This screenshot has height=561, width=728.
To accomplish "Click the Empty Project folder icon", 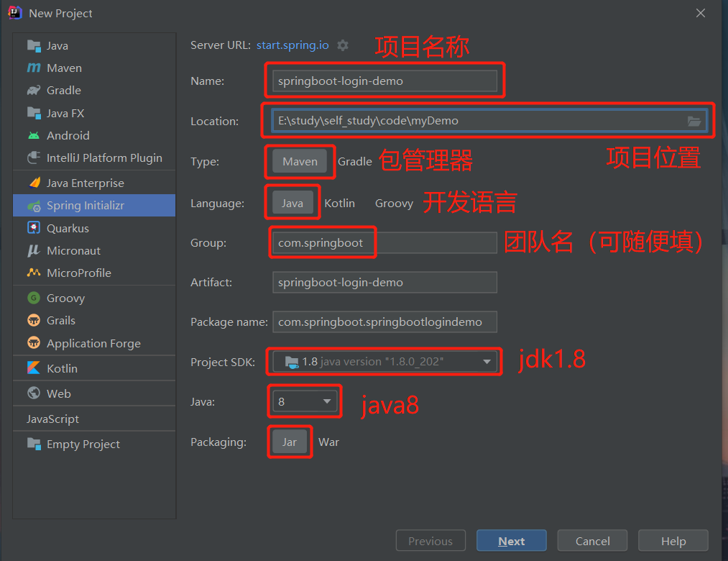I will point(34,444).
